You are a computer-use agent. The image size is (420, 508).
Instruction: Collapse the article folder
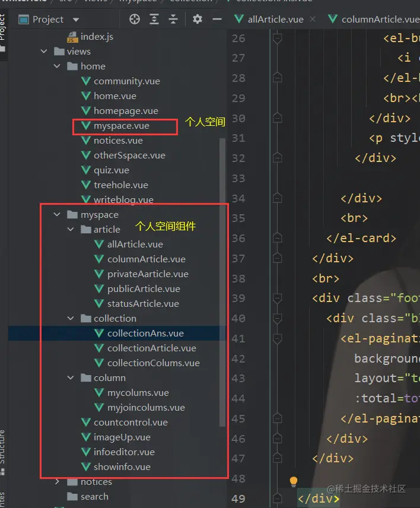point(71,230)
